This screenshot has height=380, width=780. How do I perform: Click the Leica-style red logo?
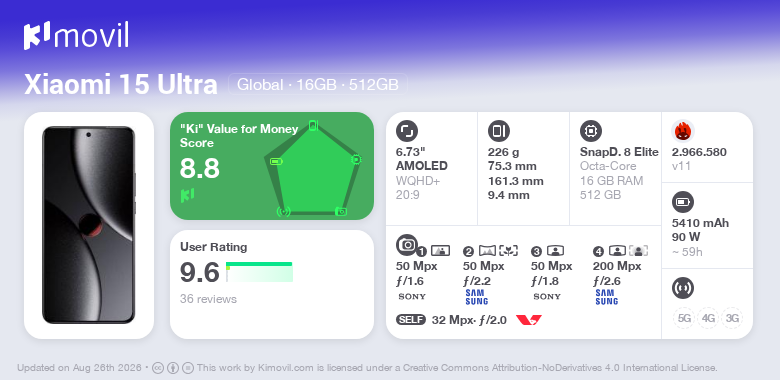pyautogui.click(x=529, y=320)
